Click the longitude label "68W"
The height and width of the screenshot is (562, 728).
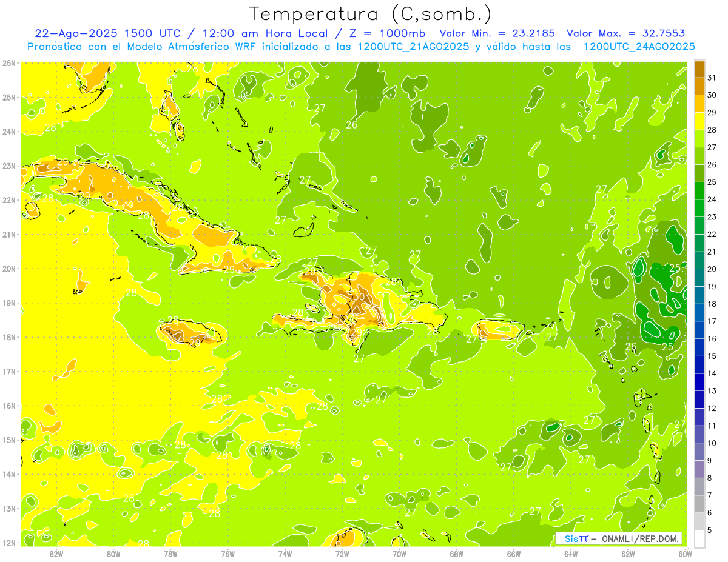pos(456,554)
